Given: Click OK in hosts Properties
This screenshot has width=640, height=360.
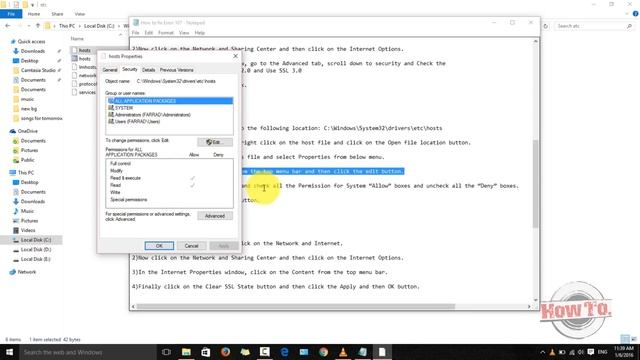Looking at the screenshot, I should click(159, 246).
